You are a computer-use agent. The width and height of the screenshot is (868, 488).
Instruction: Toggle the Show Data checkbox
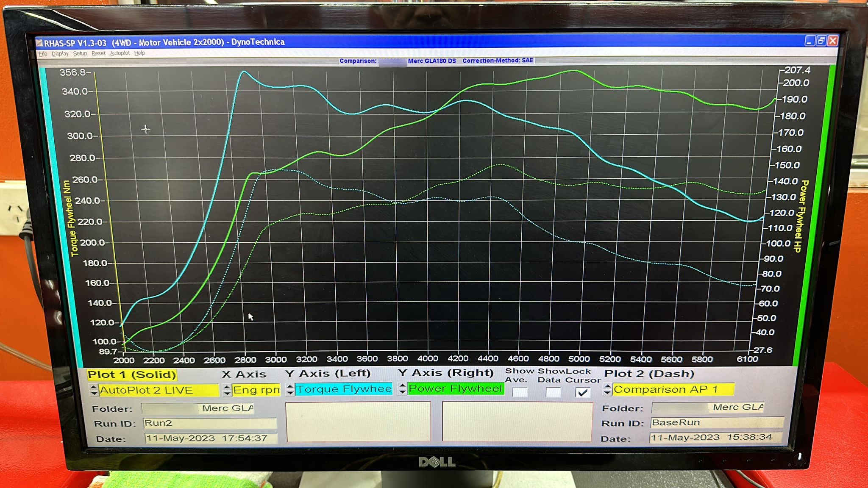pyautogui.click(x=553, y=392)
